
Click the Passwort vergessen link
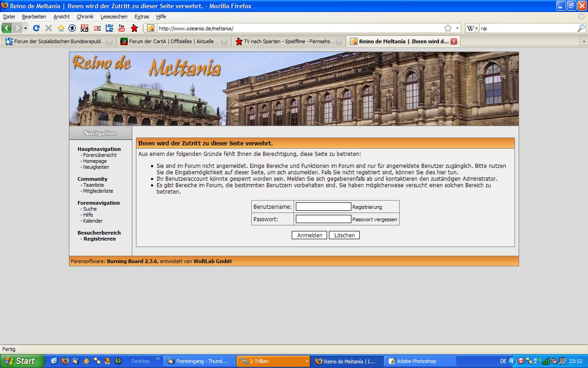(374, 219)
